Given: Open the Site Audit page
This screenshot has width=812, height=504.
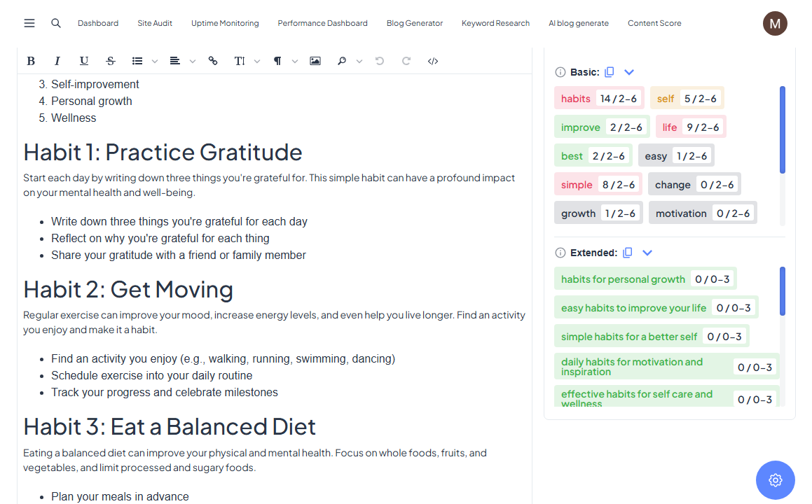Looking at the screenshot, I should point(155,23).
